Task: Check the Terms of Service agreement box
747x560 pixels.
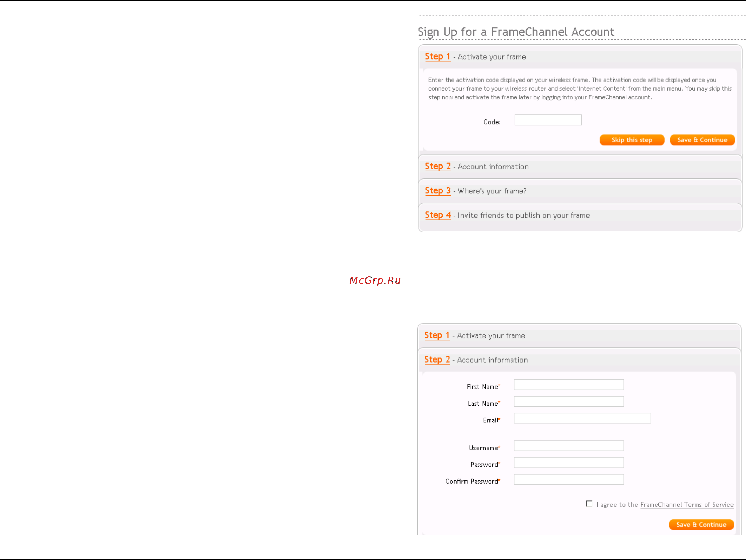Action: click(589, 504)
